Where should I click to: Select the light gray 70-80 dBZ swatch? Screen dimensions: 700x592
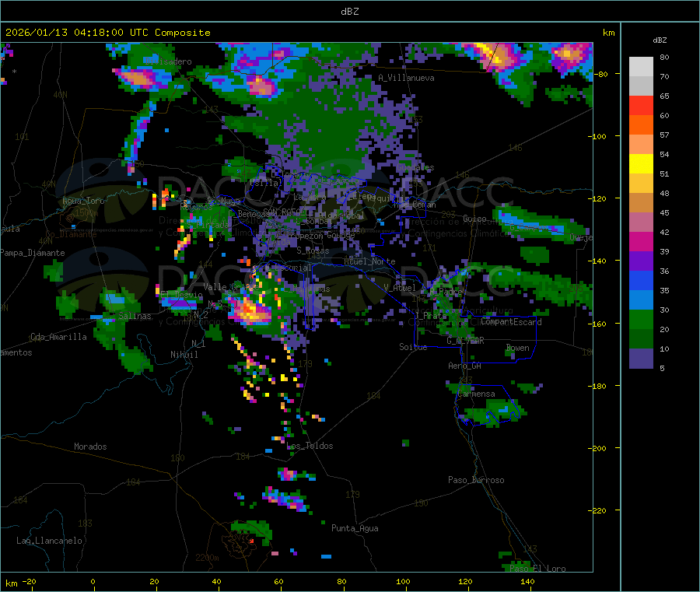point(641,67)
